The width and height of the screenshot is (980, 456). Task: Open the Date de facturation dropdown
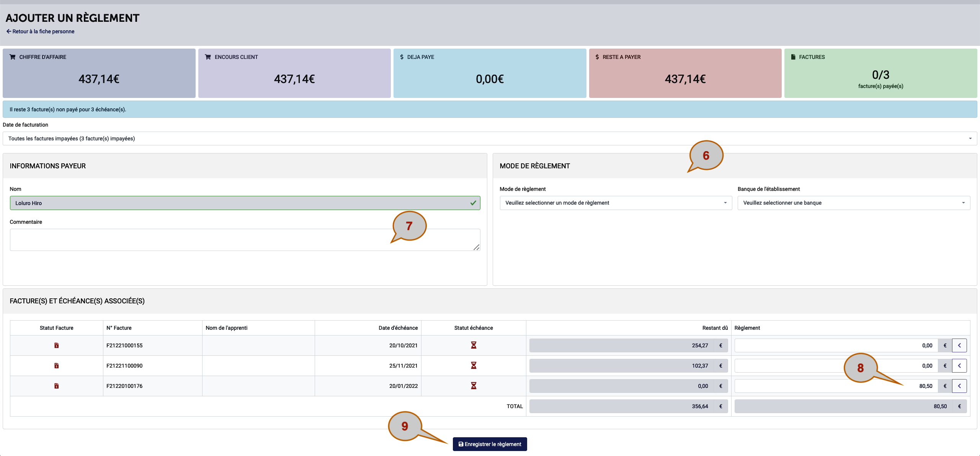point(490,138)
